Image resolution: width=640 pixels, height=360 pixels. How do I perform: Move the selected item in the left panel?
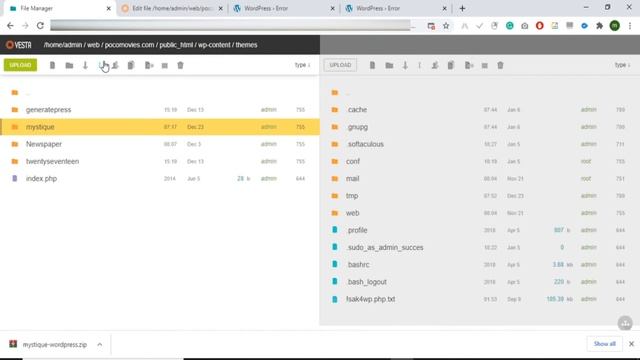[149, 65]
